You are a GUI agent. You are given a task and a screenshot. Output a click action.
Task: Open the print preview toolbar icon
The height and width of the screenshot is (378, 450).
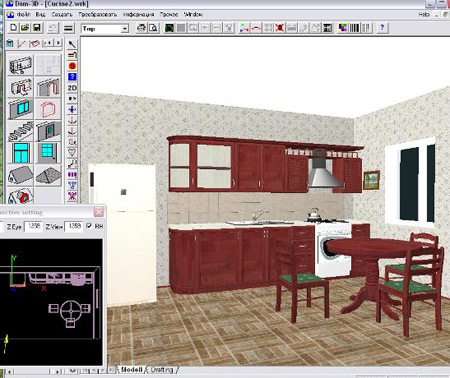[153, 28]
